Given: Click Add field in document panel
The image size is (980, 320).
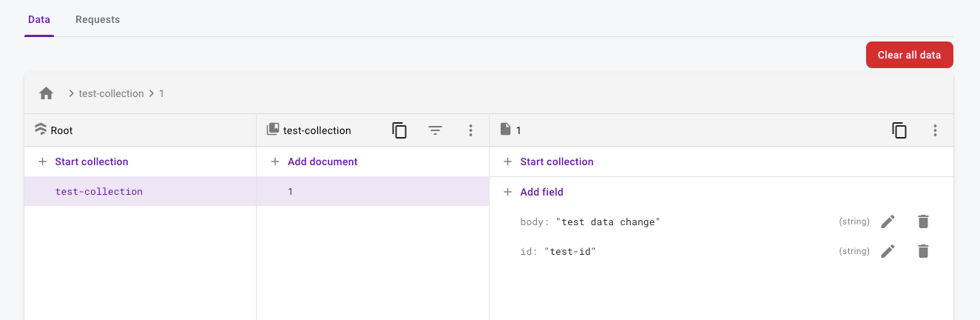Looking at the screenshot, I should coord(541,192).
